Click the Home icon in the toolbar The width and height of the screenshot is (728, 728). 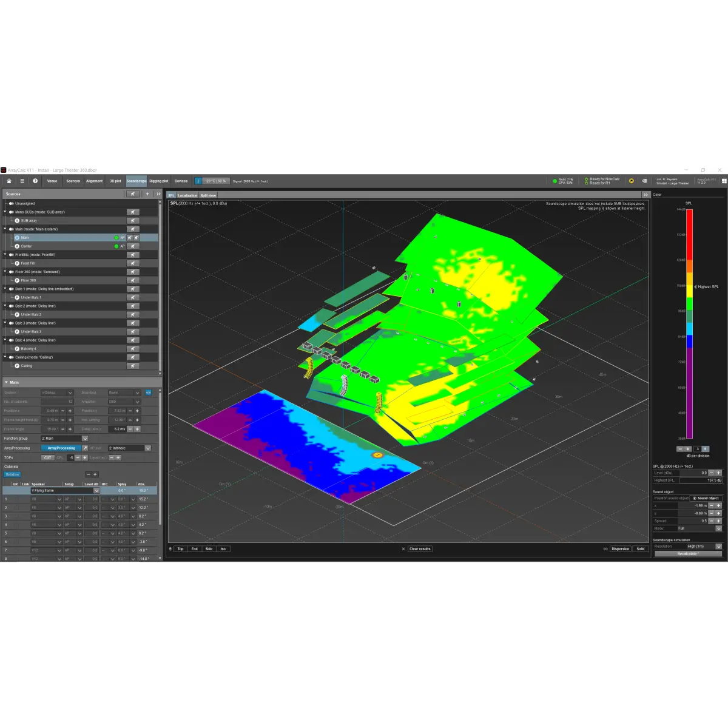[x=9, y=181]
